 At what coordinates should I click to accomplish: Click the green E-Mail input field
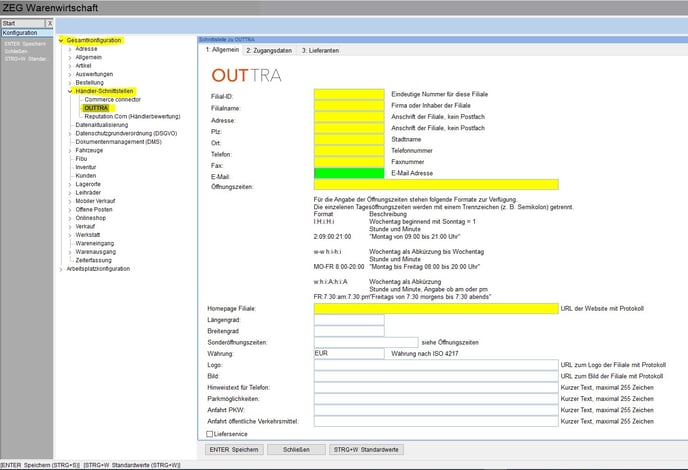pyautogui.click(x=349, y=173)
